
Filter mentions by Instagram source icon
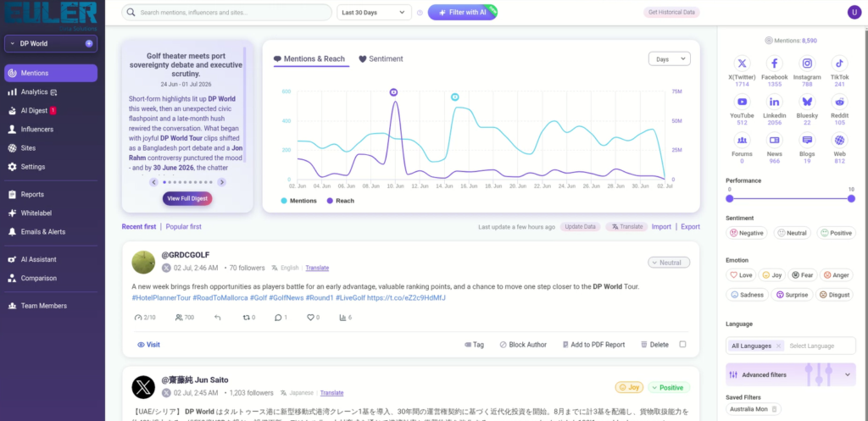[x=807, y=63]
